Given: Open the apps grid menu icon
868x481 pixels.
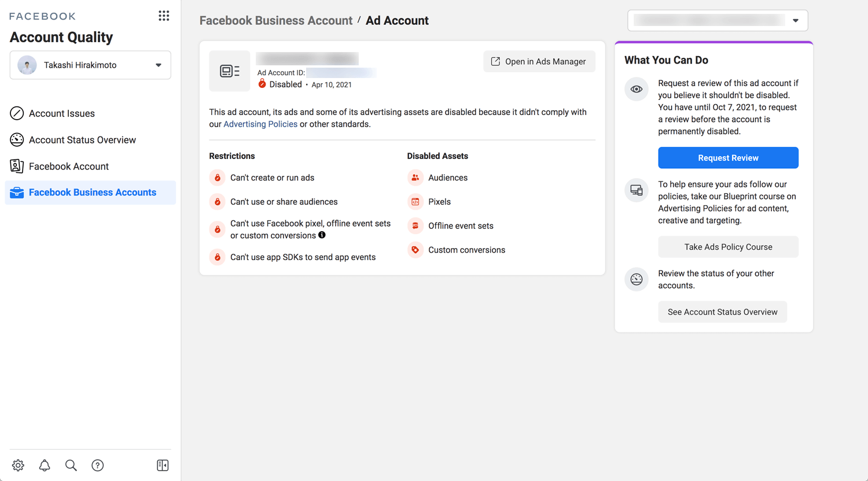Looking at the screenshot, I should pos(164,16).
